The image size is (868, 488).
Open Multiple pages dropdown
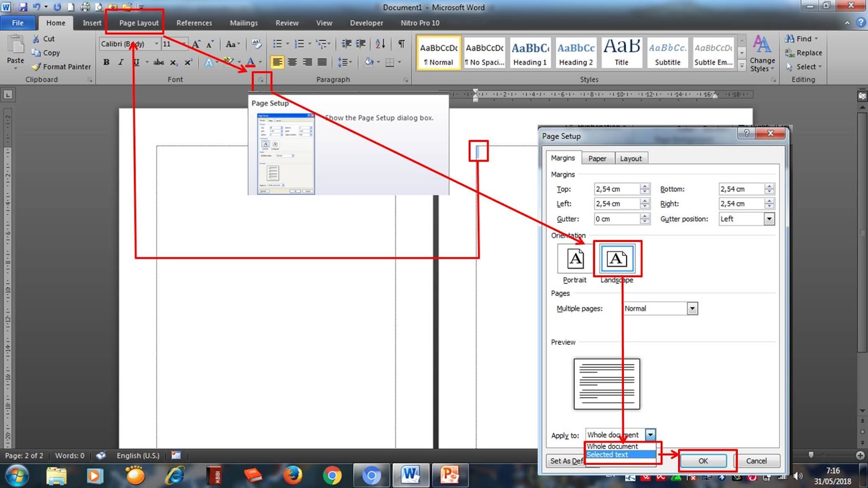(x=692, y=309)
